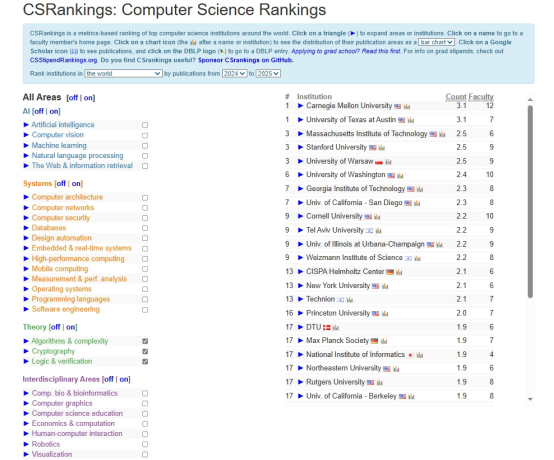554x460 pixels.
Task: Click chart icon beside Stanford University
Action: 382,148
